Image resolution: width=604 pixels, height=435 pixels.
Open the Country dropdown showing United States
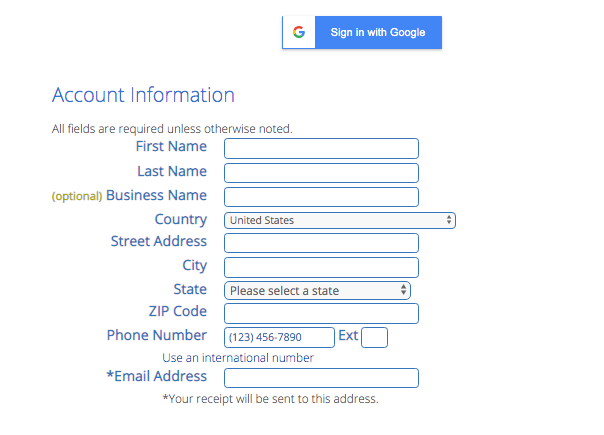click(340, 220)
